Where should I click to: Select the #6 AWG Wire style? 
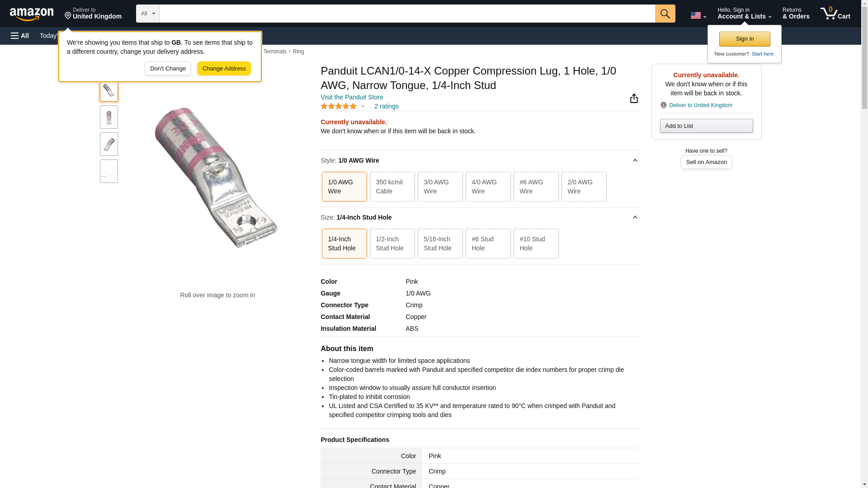[x=536, y=187]
